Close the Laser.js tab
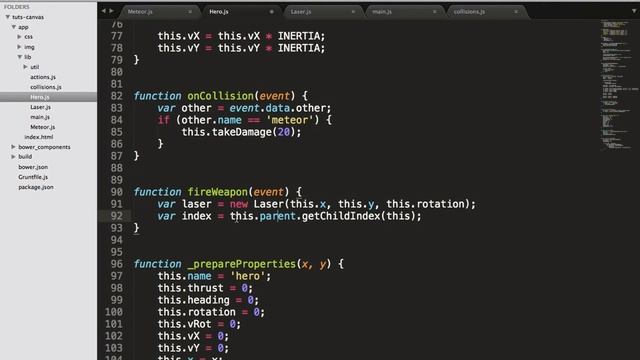 [353, 12]
